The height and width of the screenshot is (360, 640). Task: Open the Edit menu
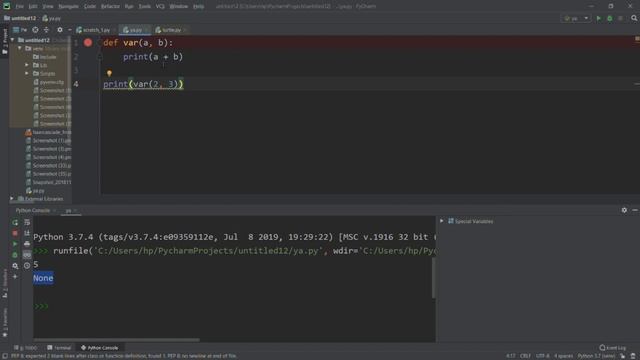[x=33, y=6]
